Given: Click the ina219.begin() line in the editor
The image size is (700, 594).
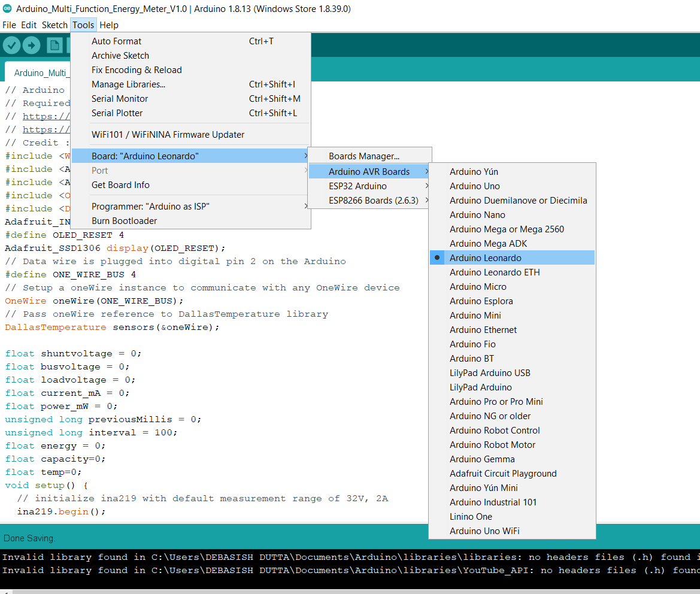Looking at the screenshot, I should tap(61, 512).
